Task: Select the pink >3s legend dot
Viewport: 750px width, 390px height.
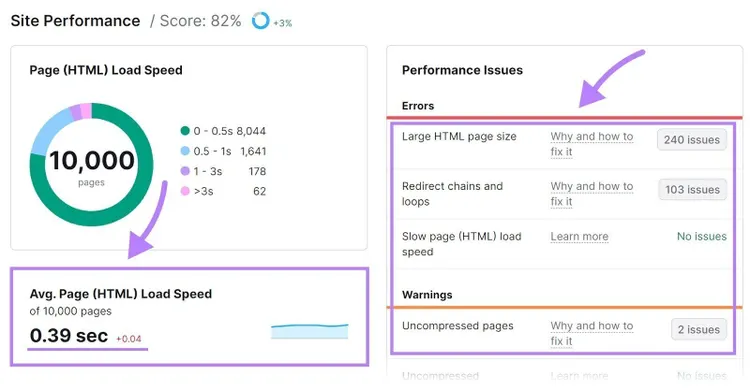Action: tap(185, 191)
